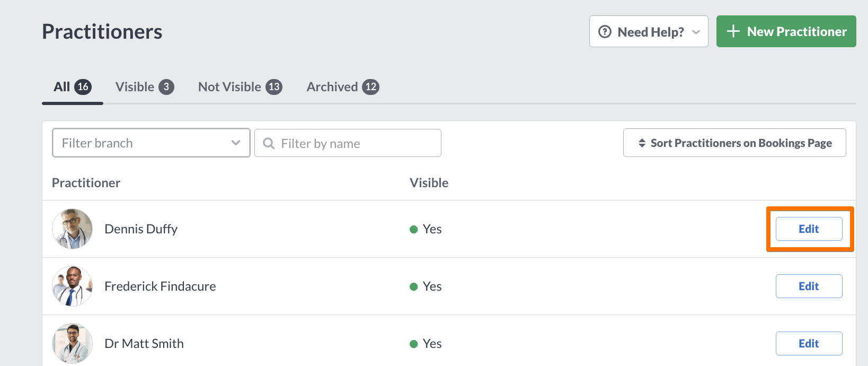Screen dimensions: 868x366
Task: Click the 16 count badge on All
Action: pos(83,87)
